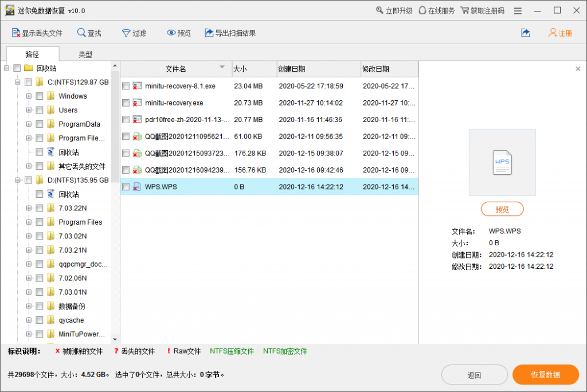587x392 pixels.
Task: Open the Find (查找) magnifier tool
Action: coord(81,33)
